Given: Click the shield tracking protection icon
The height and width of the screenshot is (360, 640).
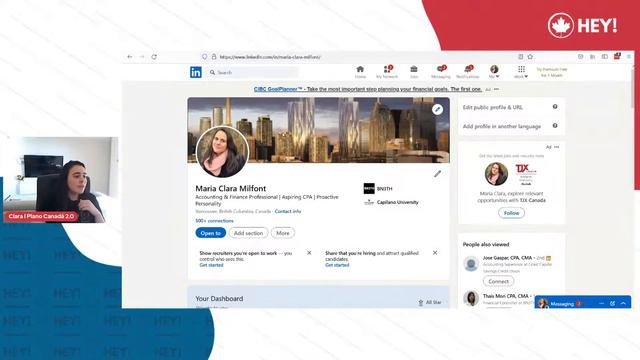Looking at the screenshot, I should 204,57.
